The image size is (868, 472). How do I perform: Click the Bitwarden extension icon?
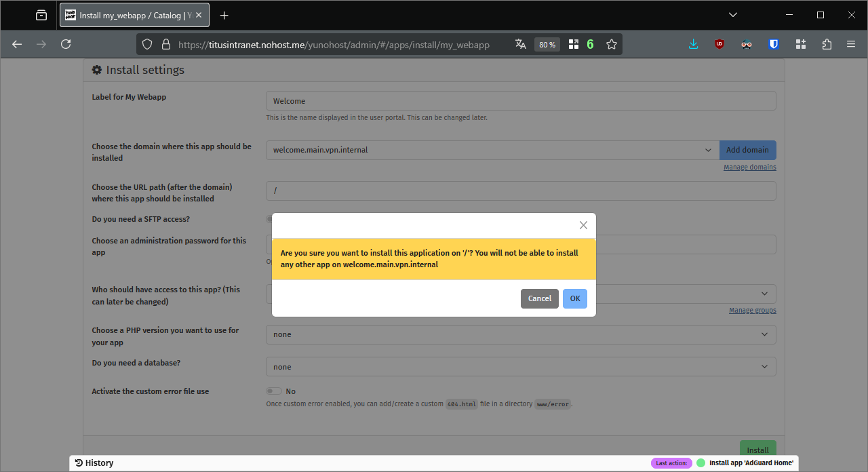coord(774,44)
